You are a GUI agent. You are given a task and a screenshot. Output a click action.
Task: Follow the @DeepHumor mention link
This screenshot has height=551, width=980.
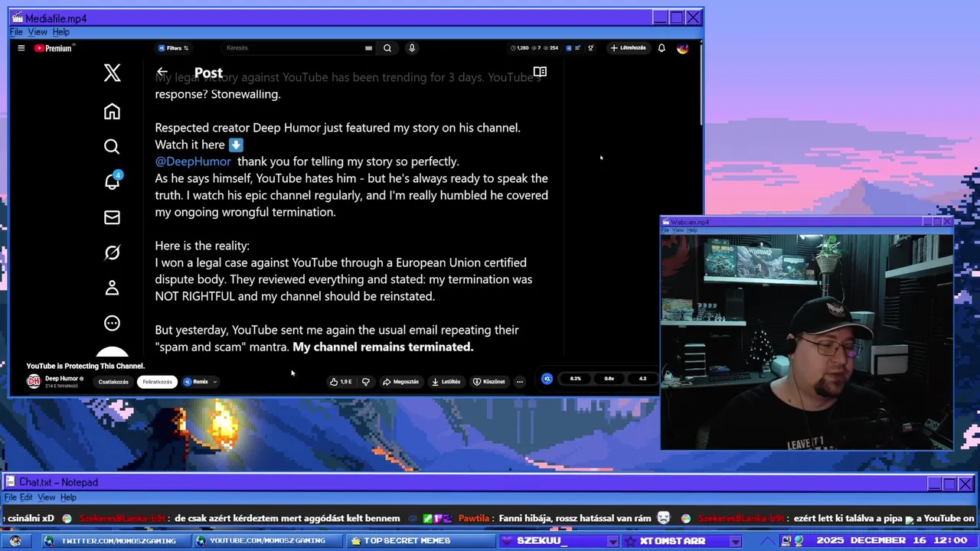coord(193,161)
